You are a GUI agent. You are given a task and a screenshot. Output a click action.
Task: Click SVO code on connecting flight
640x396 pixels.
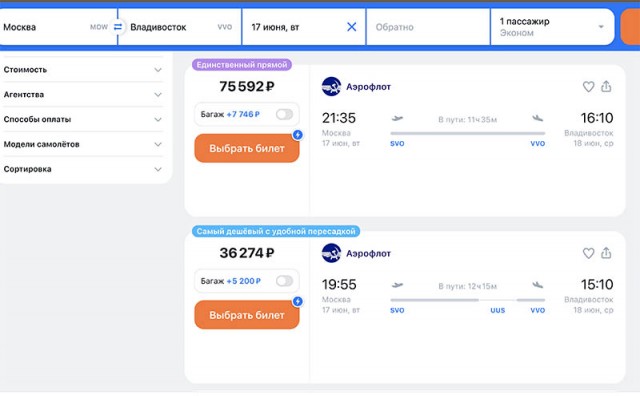pos(397,310)
